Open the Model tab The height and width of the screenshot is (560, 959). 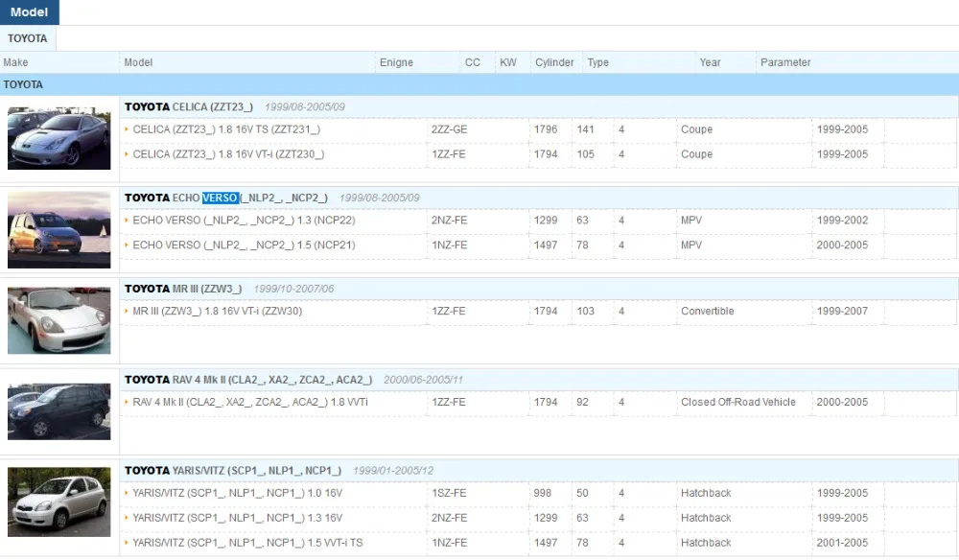click(30, 12)
